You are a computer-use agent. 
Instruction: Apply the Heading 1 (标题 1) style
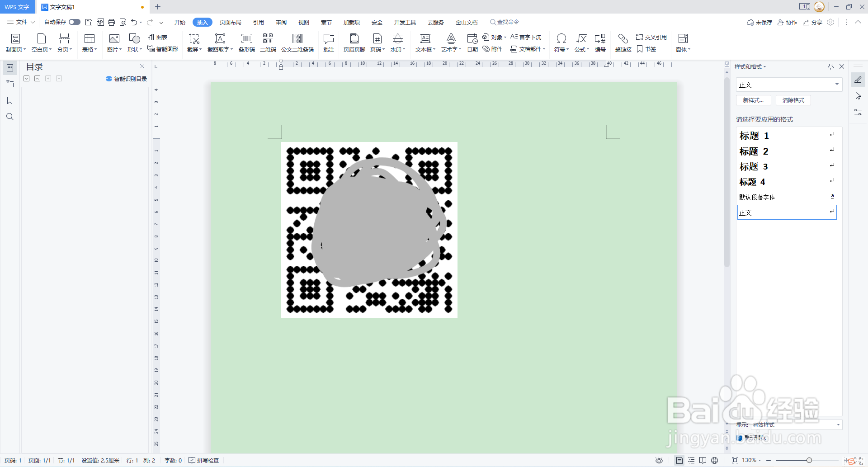coord(787,135)
